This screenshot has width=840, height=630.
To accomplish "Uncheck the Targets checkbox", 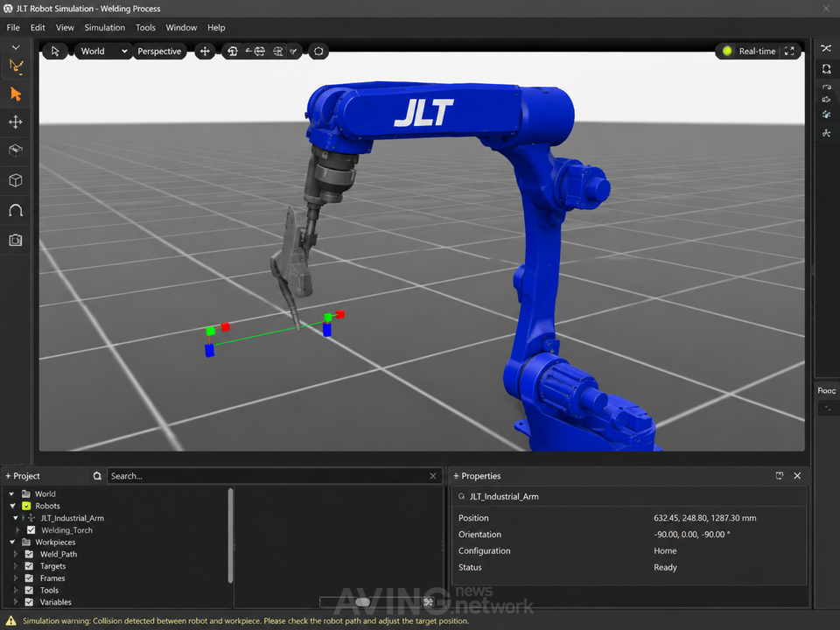I will (29, 566).
